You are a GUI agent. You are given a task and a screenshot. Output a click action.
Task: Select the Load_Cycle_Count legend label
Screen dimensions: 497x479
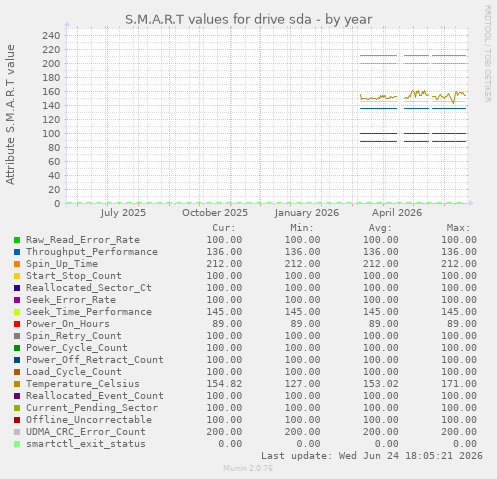pos(74,372)
